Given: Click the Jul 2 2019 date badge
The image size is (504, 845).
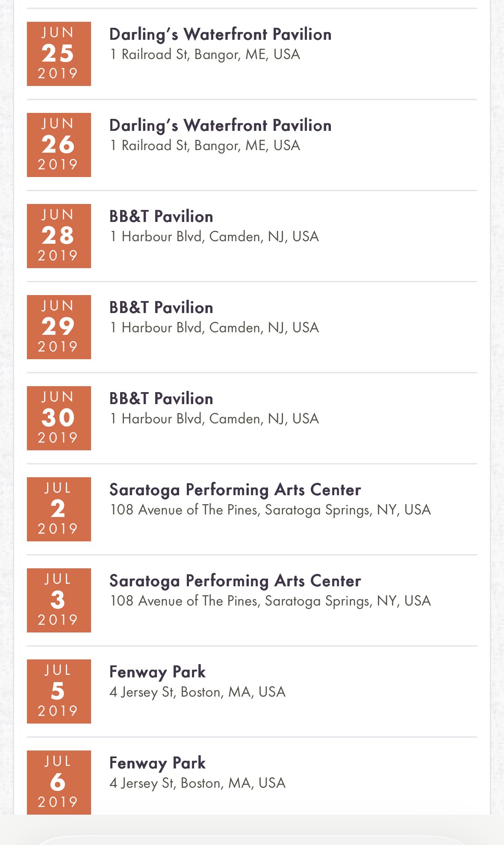Looking at the screenshot, I should pyautogui.click(x=59, y=509).
